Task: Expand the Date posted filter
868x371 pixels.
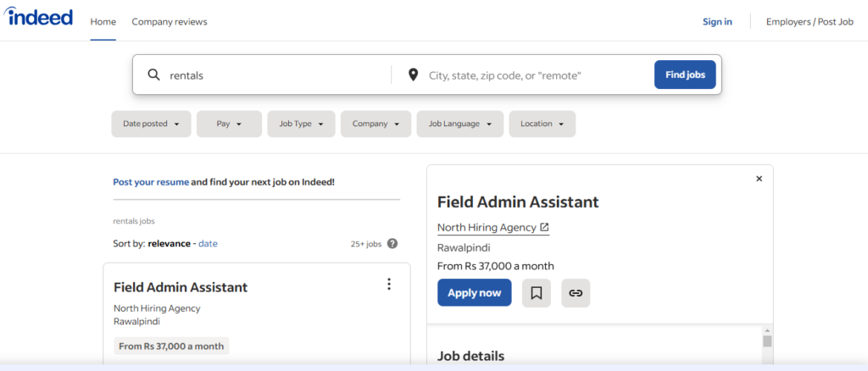Action: 151,124
